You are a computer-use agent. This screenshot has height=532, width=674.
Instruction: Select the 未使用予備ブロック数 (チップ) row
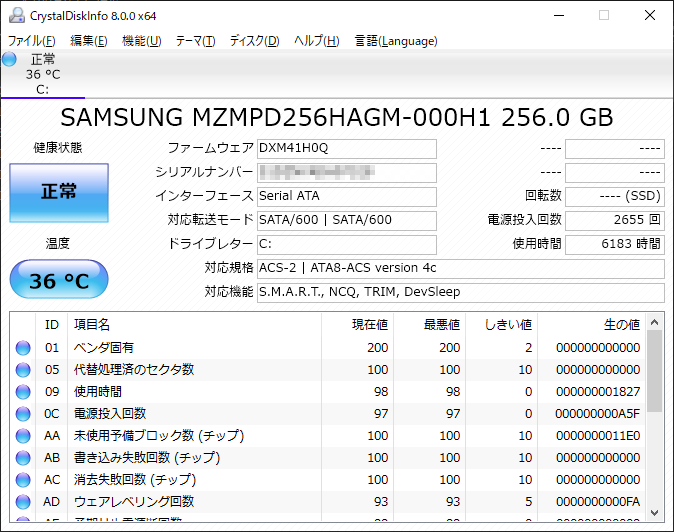[328, 436]
